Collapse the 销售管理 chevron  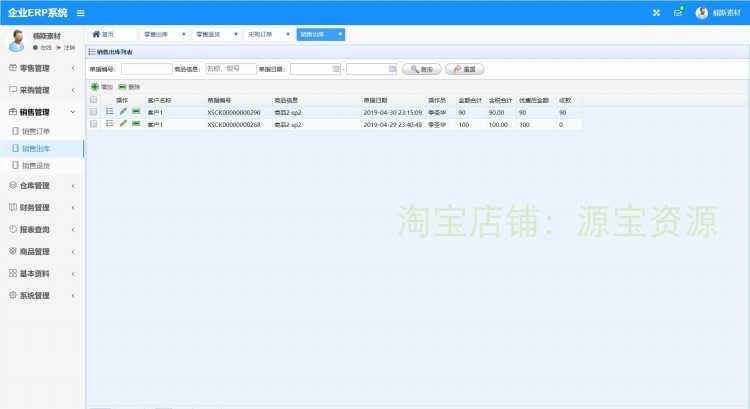coord(73,112)
